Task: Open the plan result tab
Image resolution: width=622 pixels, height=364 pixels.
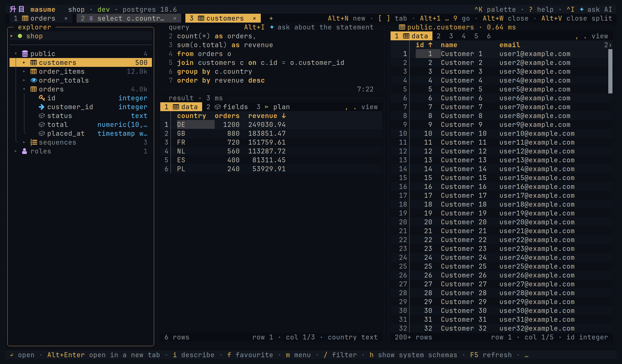Action: click(273, 107)
